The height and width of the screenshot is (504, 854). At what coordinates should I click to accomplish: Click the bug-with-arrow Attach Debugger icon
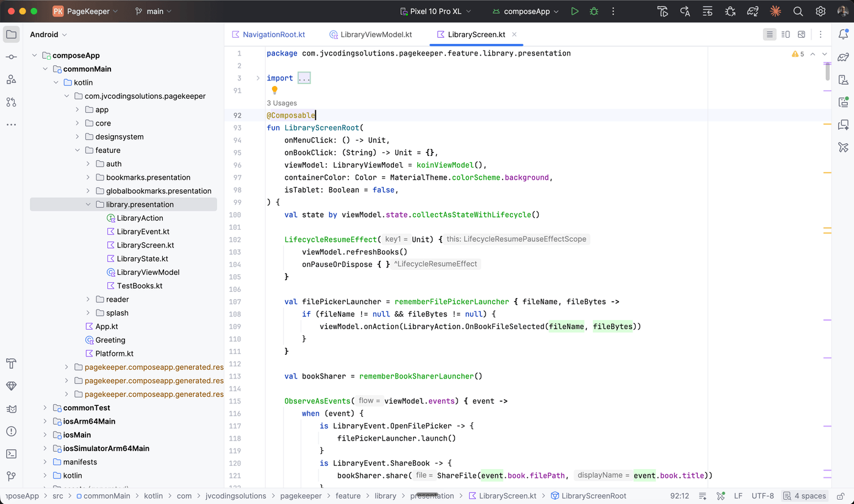(730, 11)
